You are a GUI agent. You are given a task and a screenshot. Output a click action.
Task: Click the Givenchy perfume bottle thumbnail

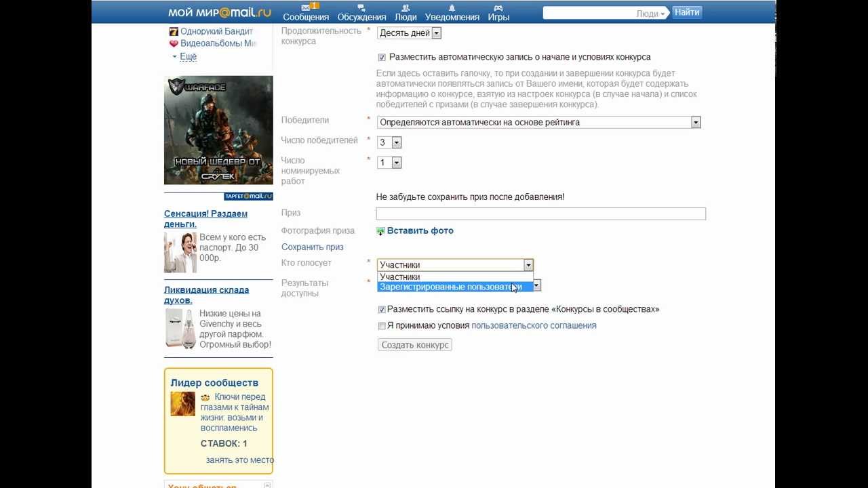coord(180,329)
